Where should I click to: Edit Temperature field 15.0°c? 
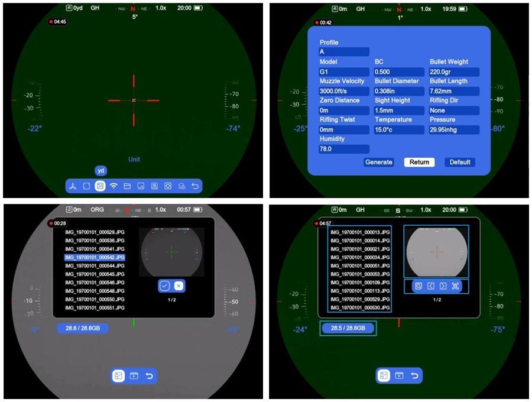coord(399,130)
